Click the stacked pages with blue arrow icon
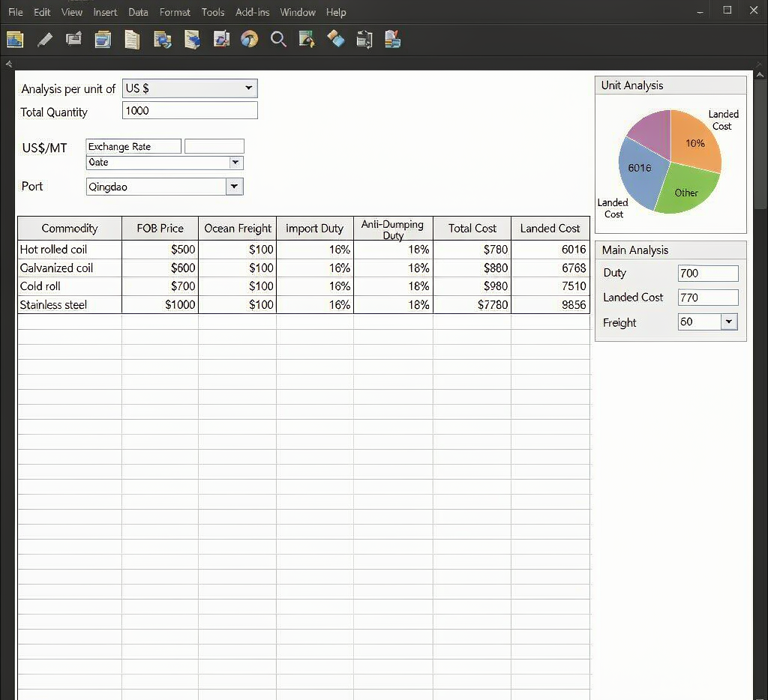Screen dimensions: 768x700 pos(162,39)
